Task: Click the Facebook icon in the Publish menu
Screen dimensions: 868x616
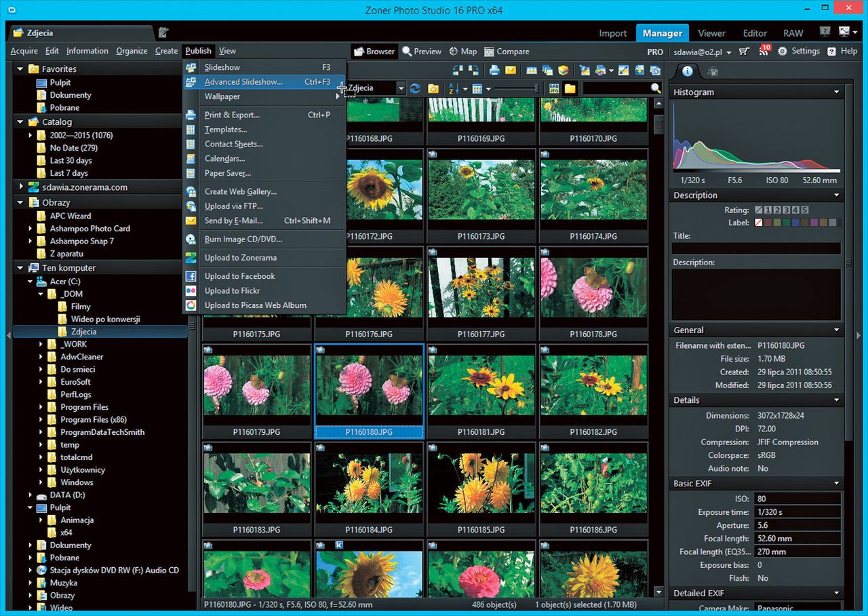Action: [x=191, y=276]
